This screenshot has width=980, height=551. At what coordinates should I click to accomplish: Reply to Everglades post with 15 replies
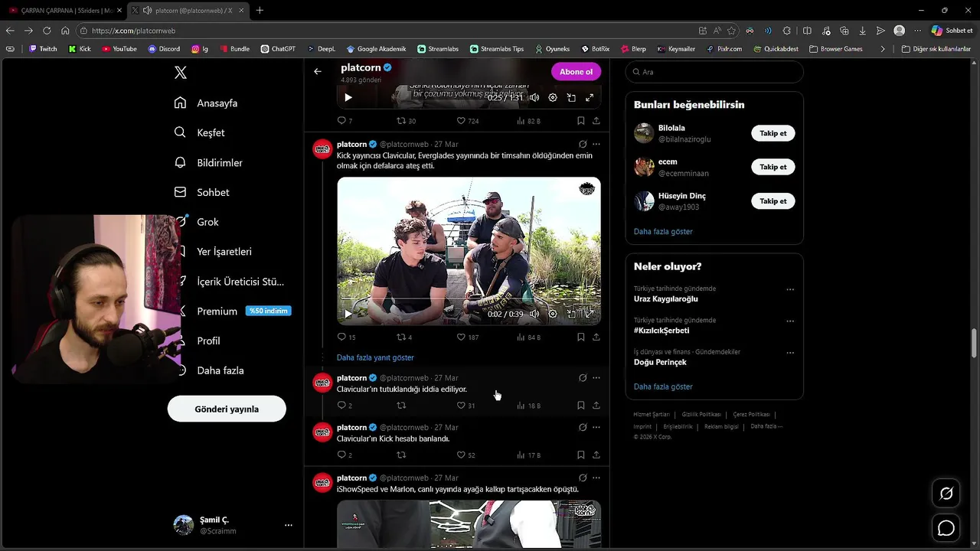[346, 337]
